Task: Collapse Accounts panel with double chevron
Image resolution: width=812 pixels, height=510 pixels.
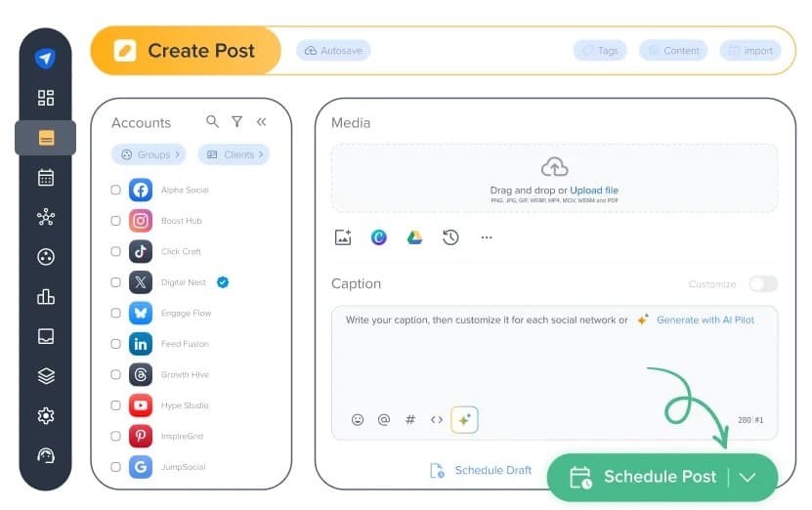Action: click(262, 122)
